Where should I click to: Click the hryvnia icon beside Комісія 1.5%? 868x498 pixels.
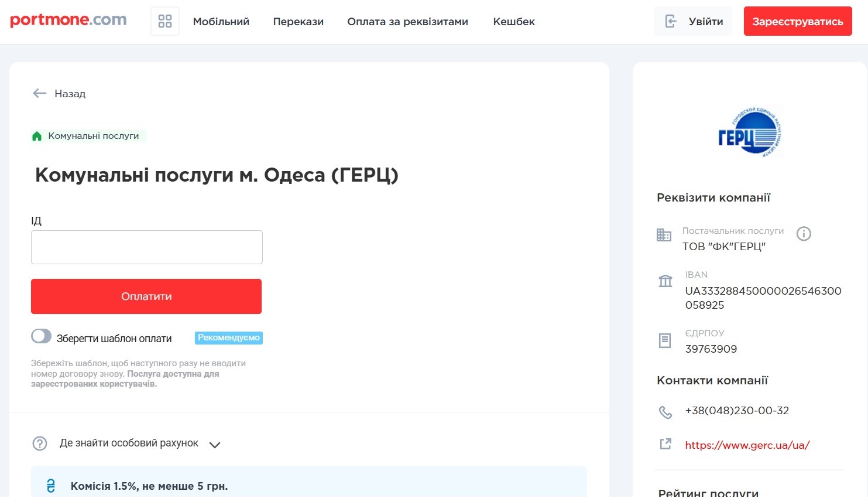coord(51,486)
